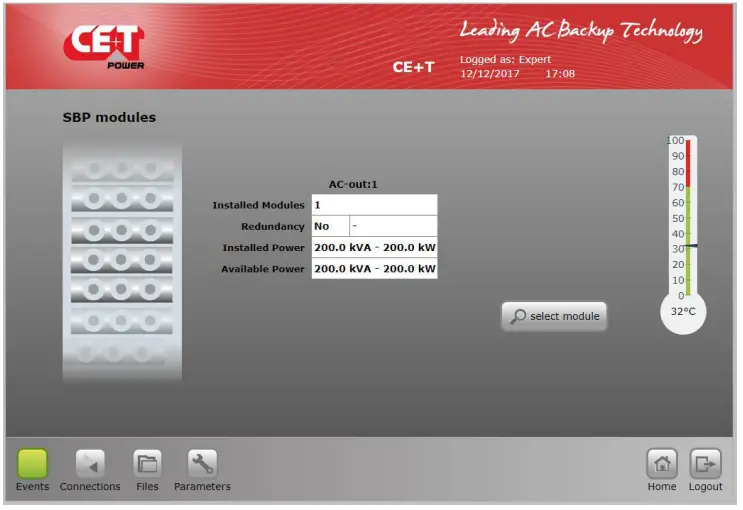Click the Available Power value cell
This screenshot has height=510, width=743.
(x=374, y=269)
